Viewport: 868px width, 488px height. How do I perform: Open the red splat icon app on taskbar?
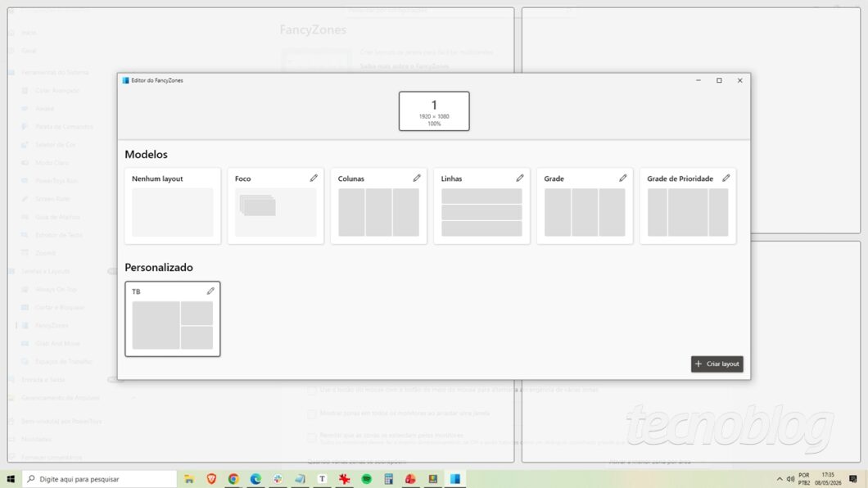(344, 479)
